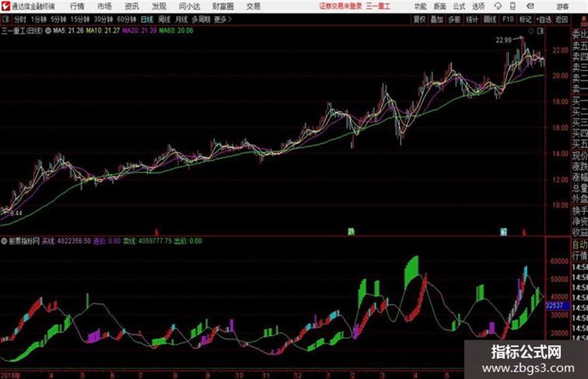Open the 问小达 menu
Viewport: 588px width, 379px height.
click(189, 6)
